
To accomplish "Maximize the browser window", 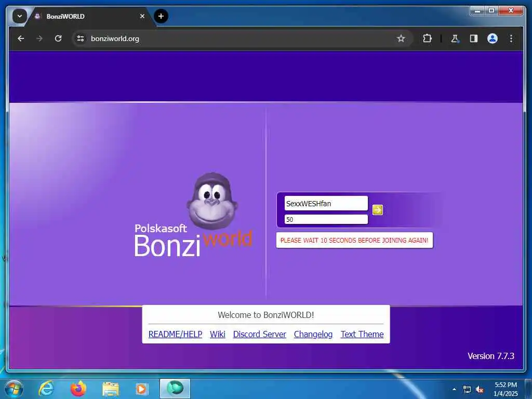I will tap(491, 11).
